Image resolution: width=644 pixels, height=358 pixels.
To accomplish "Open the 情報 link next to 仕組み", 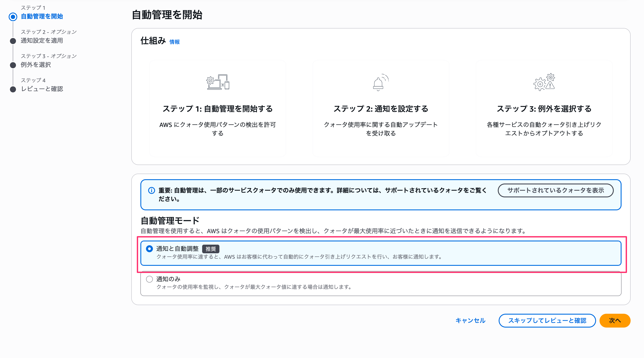I will 174,42.
